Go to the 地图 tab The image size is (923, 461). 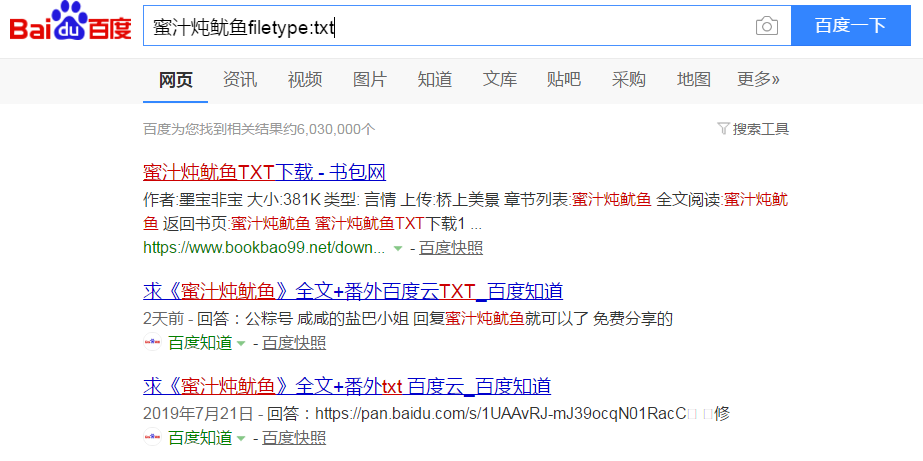(x=693, y=79)
